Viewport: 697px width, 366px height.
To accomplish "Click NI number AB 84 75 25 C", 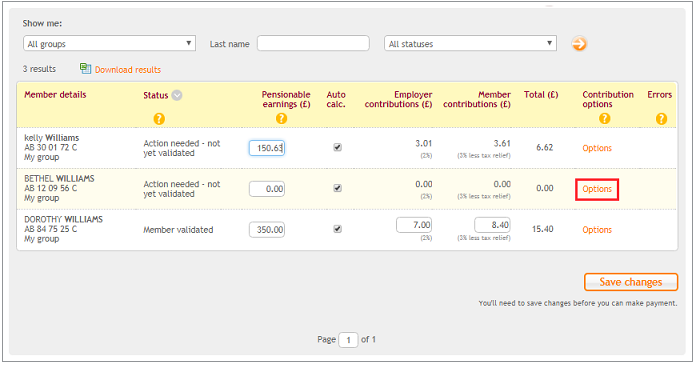I will tap(51, 229).
